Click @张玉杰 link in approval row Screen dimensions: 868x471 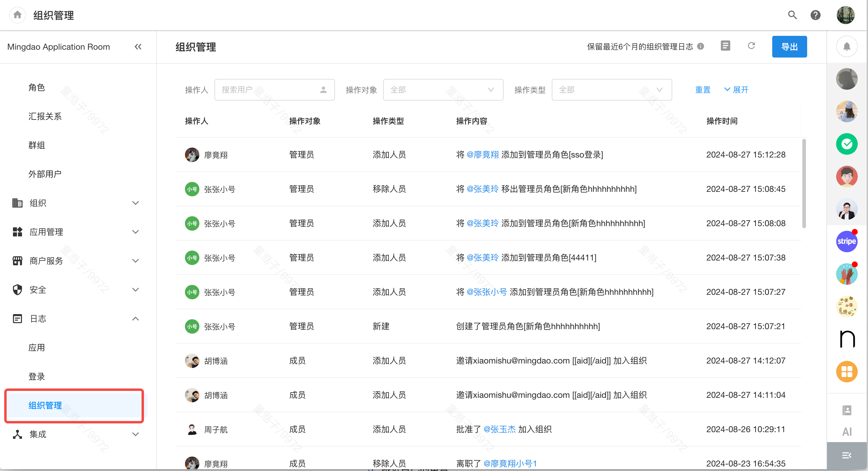coord(499,429)
